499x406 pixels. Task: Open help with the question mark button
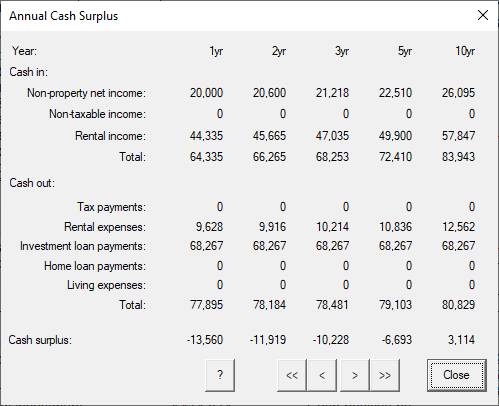pos(220,375)
